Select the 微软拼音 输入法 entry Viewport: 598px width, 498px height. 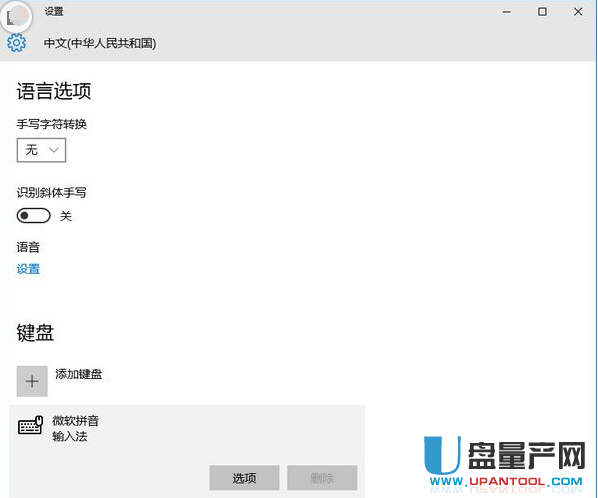tap(187, 451)
